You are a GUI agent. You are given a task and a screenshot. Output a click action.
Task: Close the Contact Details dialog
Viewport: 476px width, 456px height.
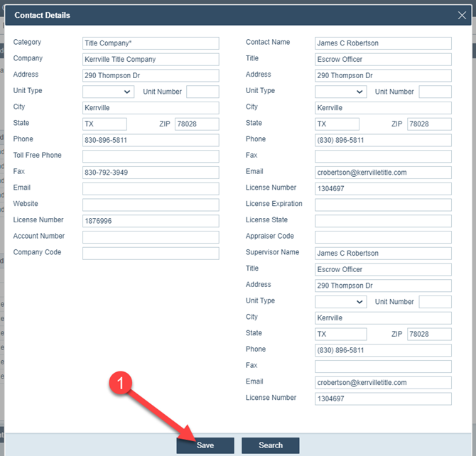462,15
